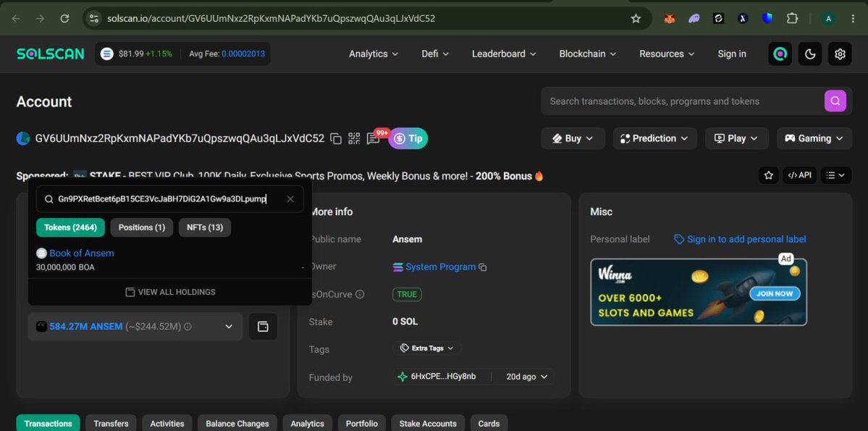Viewport: 868px width, 431px height.
Task: Open the Book of Ansem token link
Action: coord(81,254)
